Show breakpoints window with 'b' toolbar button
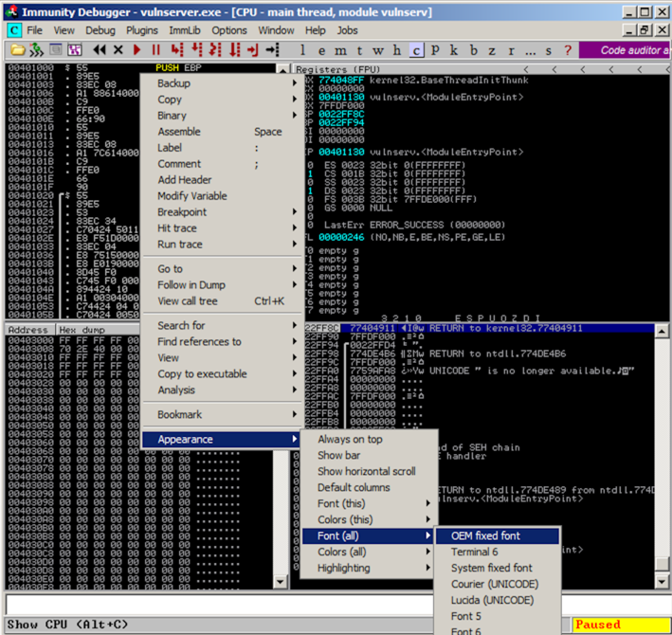 (x=474, y=49)
